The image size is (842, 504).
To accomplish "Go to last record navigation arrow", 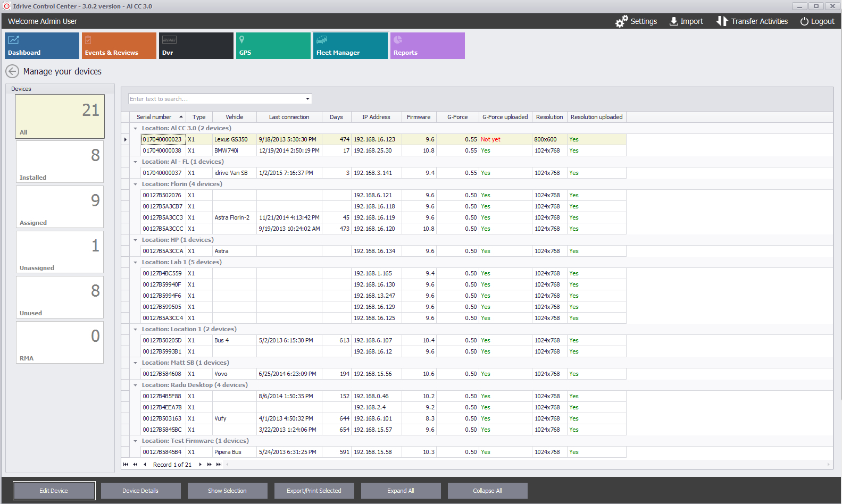I will click(x=219, y=465).
